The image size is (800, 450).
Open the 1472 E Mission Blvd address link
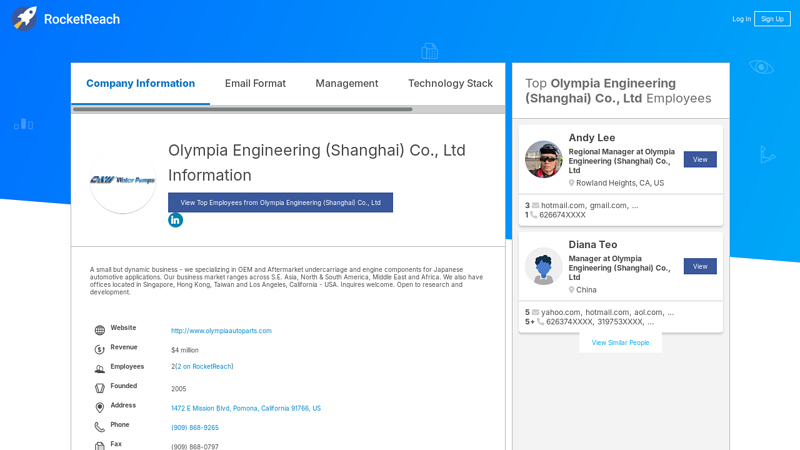click(246, 408)
